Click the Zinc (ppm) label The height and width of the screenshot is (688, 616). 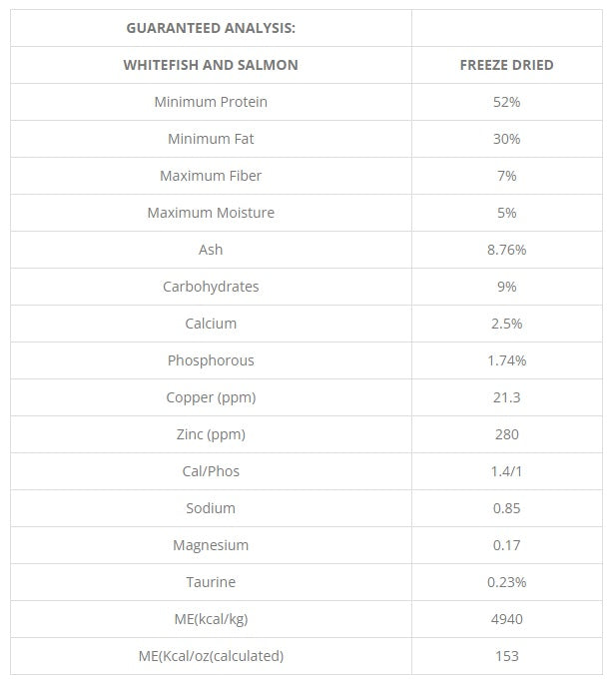pyautogui.click(x=211, y=434)
